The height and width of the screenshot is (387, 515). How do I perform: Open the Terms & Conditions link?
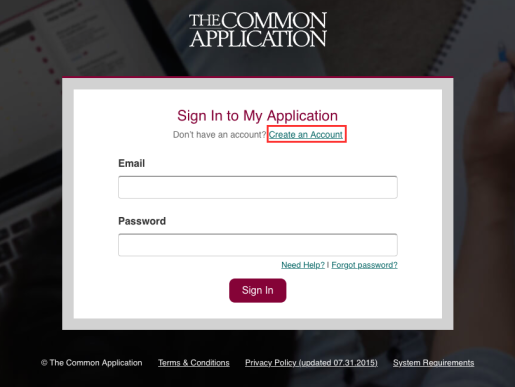point(194,363)
